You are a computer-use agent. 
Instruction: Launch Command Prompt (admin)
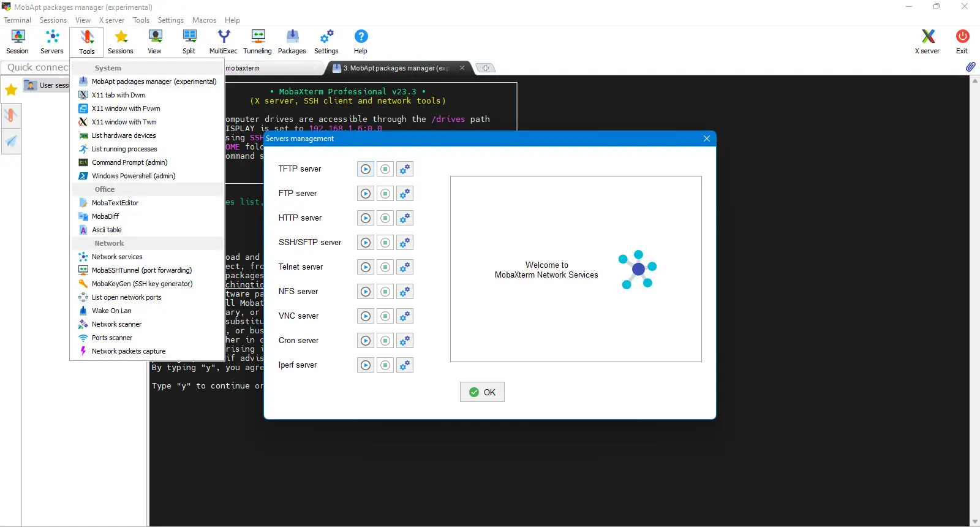[148, 162]
